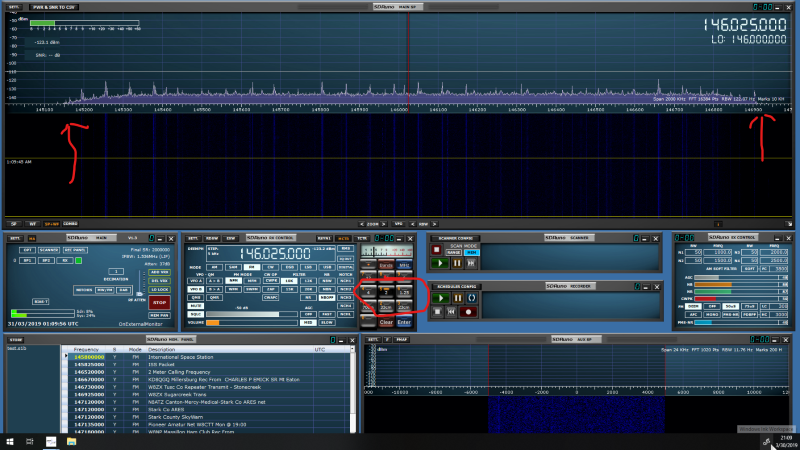Toggle loop icon in the Recorder panel
This screenshot has height=450, width=800.
click(472, 298)
